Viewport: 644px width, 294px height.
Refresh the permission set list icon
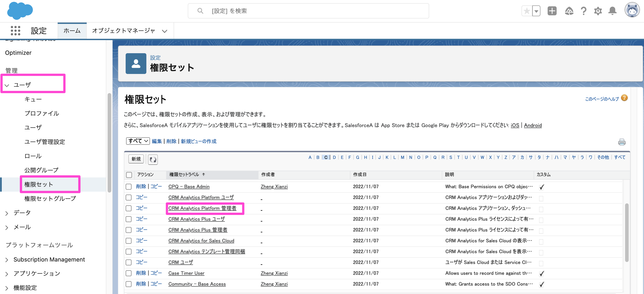(x=153, y=159)
